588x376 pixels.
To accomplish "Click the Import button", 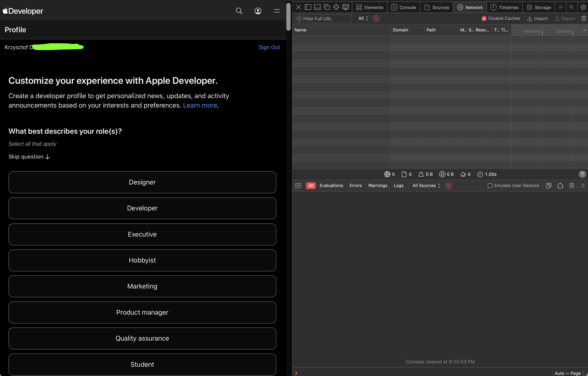I will click(x=538, y=18).
